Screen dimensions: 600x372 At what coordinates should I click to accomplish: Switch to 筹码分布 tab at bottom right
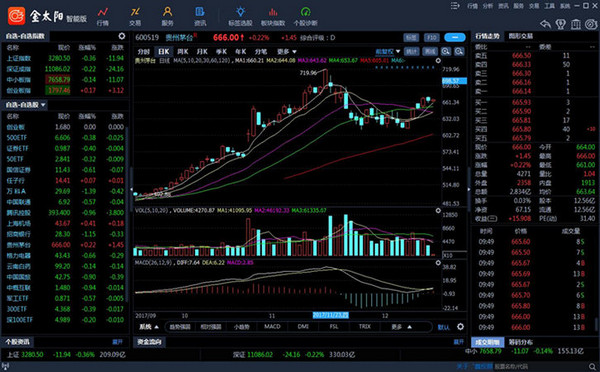(521, 342)
